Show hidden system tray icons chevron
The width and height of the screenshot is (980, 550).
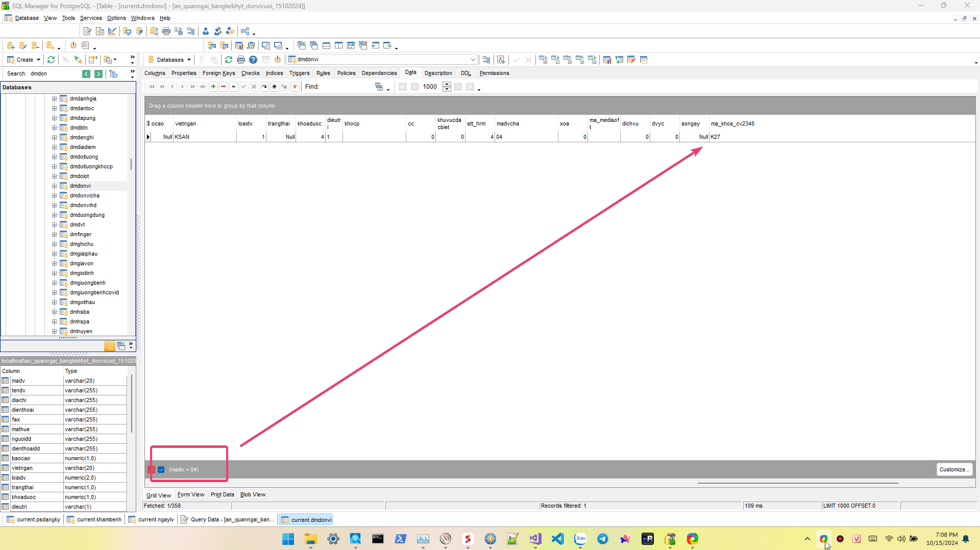click(807, 539)
